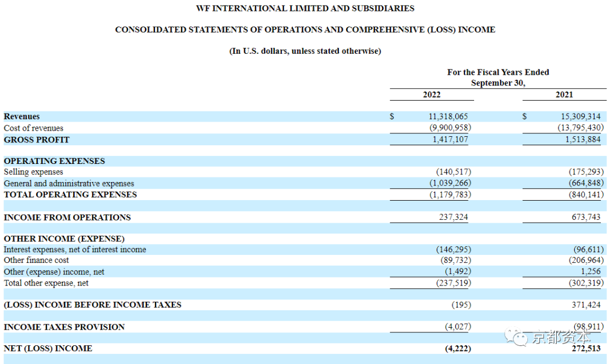
Task: Click the 2022 column header
Action: point(431,94)
